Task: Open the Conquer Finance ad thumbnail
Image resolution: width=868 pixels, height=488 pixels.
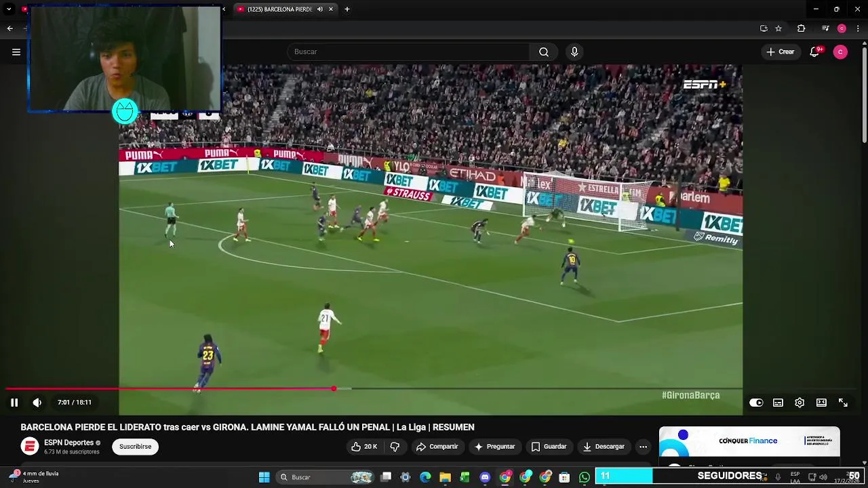Action: coord(749,442)
